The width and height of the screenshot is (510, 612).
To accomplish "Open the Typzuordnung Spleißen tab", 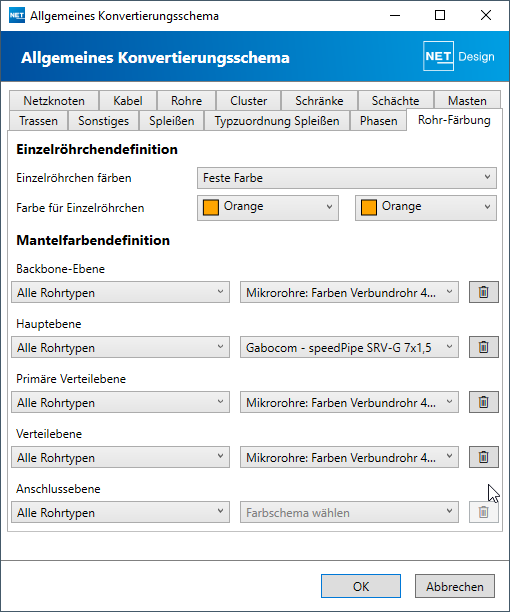I will 277,121.
